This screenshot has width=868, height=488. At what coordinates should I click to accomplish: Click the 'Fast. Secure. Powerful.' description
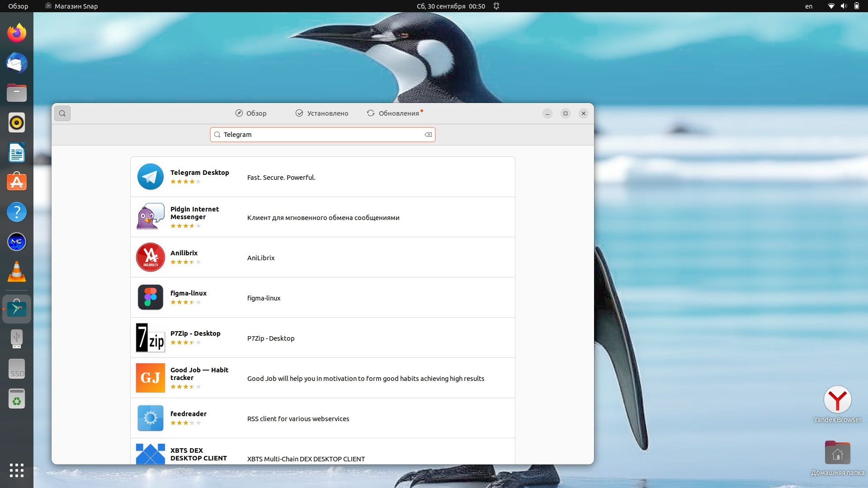pos(281,178)
